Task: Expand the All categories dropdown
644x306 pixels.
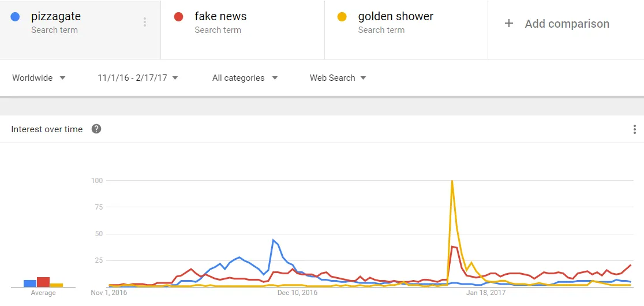Action: (245, 77)
